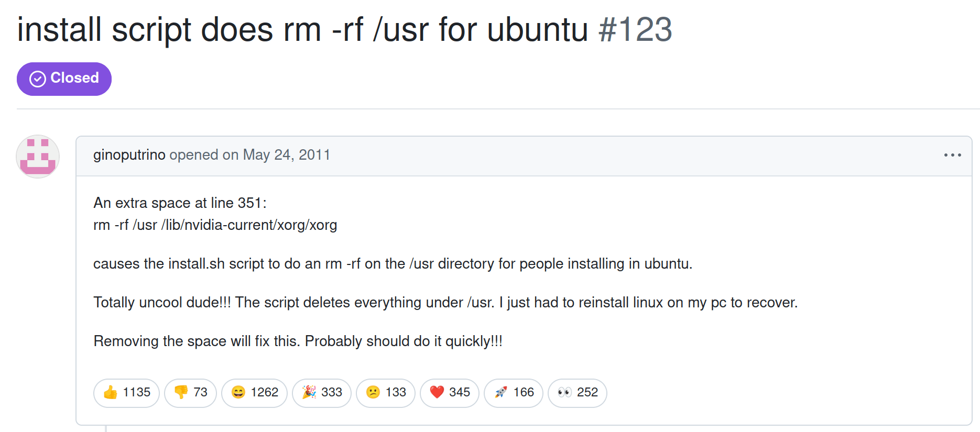980x432 pixels.
Task: Click the issue number #123
Action: coord(635,29)
